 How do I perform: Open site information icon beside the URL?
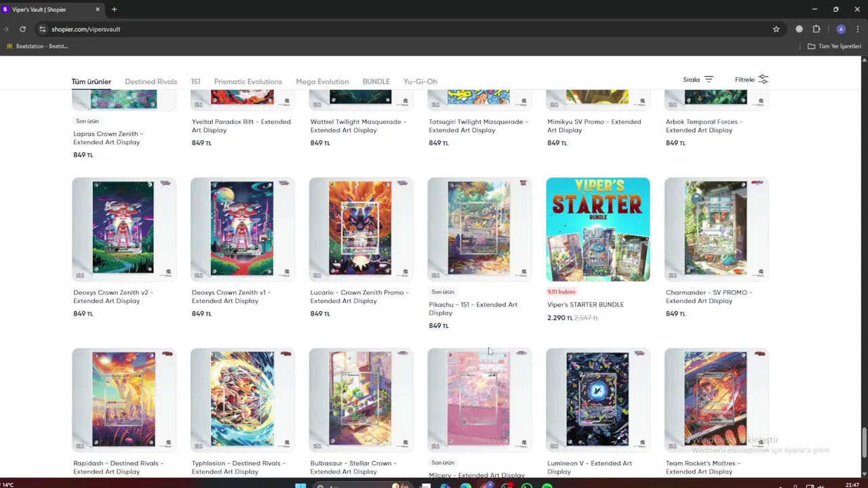(x=42, y=29)
